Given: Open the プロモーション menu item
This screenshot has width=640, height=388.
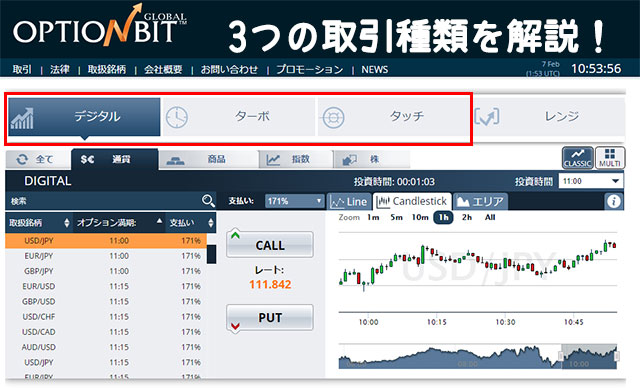Looking at the screenshot, I should 310,69.
